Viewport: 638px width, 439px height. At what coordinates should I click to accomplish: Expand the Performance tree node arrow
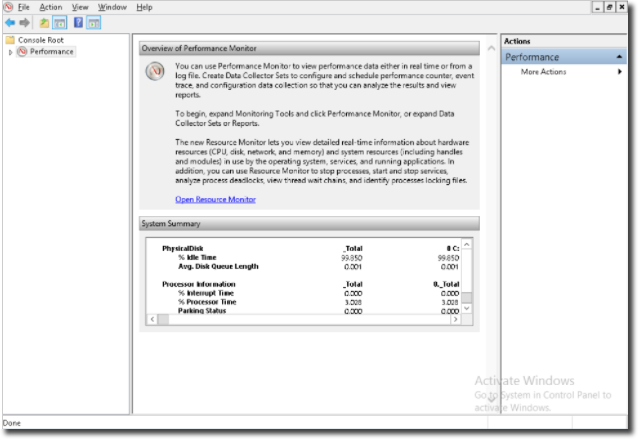[x=10, y=52]
